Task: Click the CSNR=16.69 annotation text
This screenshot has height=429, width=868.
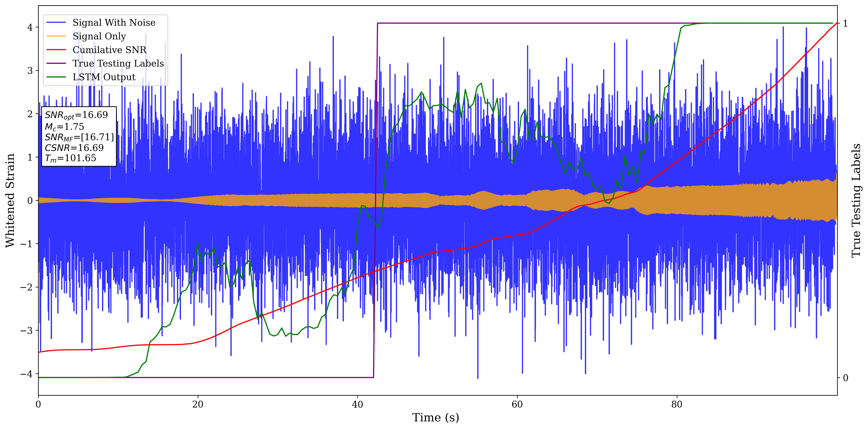Action: coord(74,148)
